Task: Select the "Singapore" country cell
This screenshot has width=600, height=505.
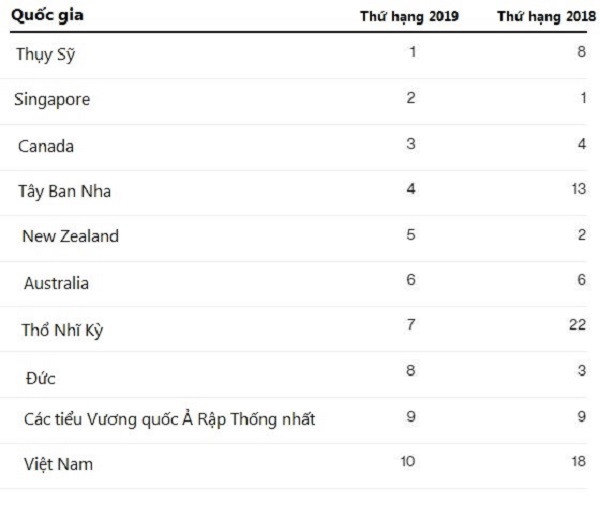Action: click(52, 100)
